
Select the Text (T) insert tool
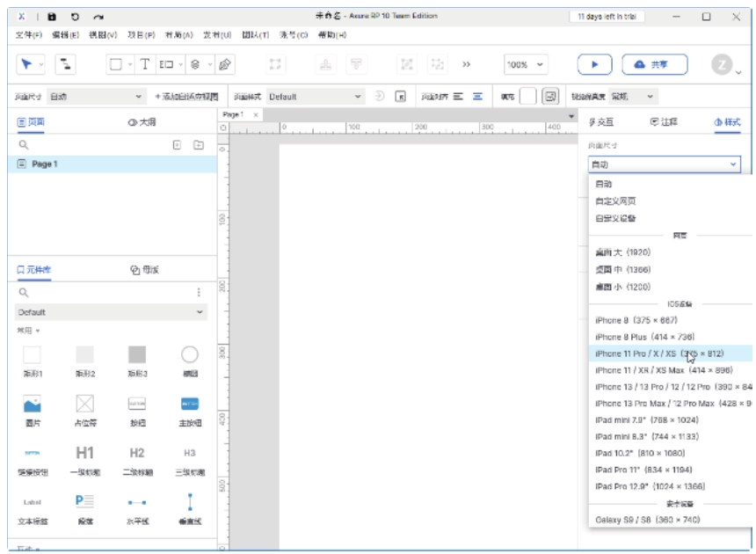pyautogui.click(x=145, y=64)
